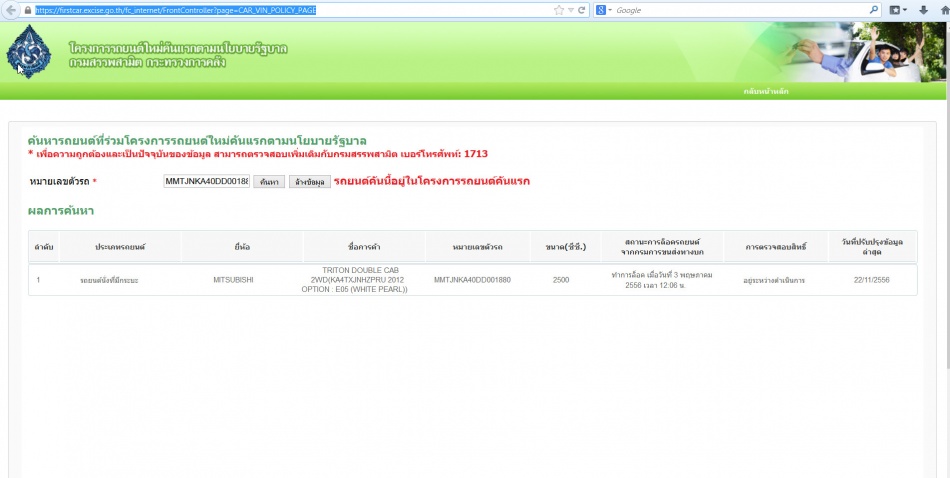
Task: Open the downloads arrow icon
Action: tap(924, 10)
